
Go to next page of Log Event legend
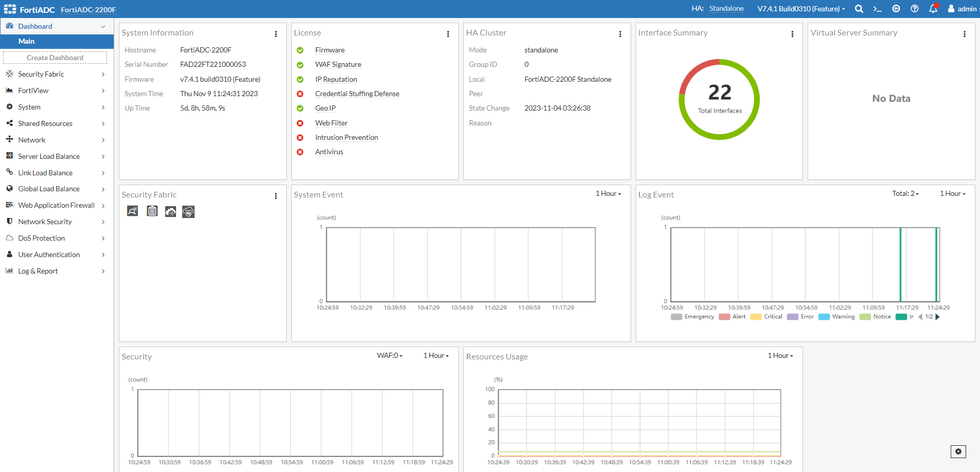click(x=938, y=317)
